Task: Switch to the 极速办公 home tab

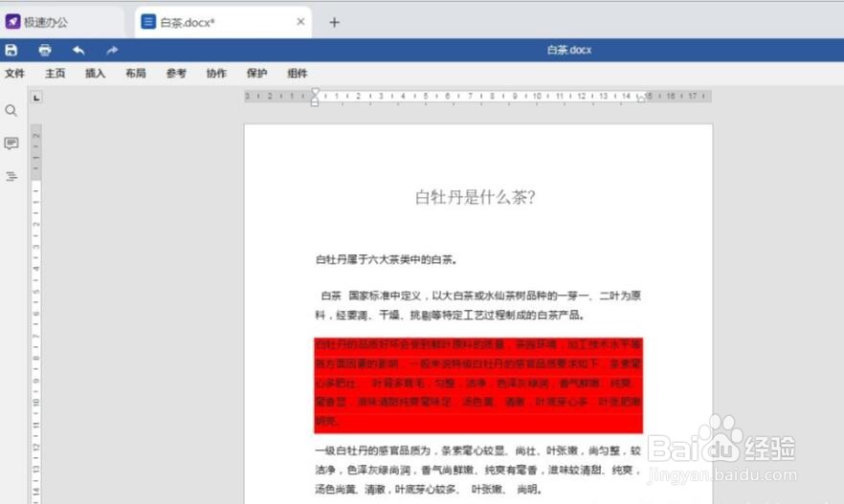Action: point(62,22)
